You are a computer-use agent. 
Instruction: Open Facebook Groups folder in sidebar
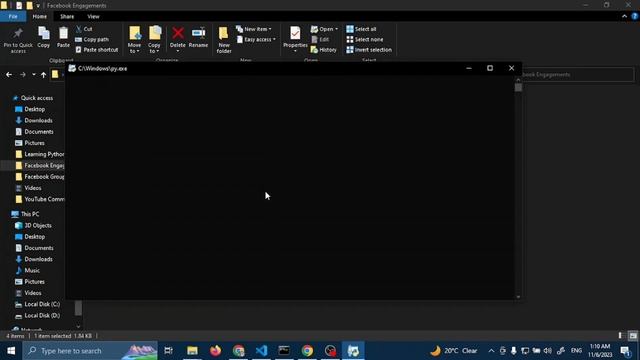click(x=40, y=177)
